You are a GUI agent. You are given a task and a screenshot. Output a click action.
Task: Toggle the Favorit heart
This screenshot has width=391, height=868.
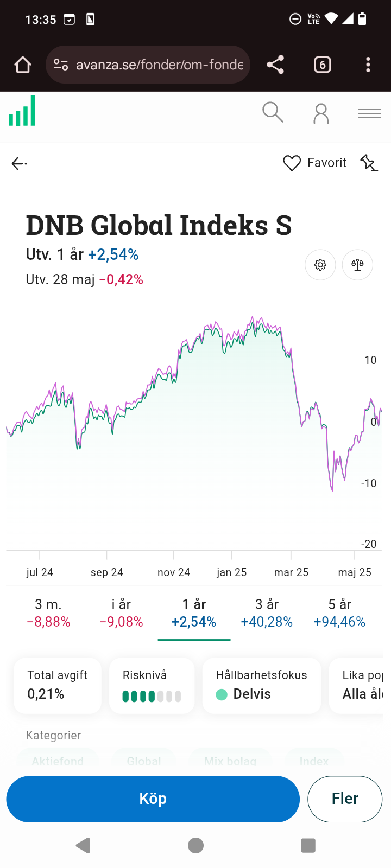pyautogui.click(x=292, y=163)
